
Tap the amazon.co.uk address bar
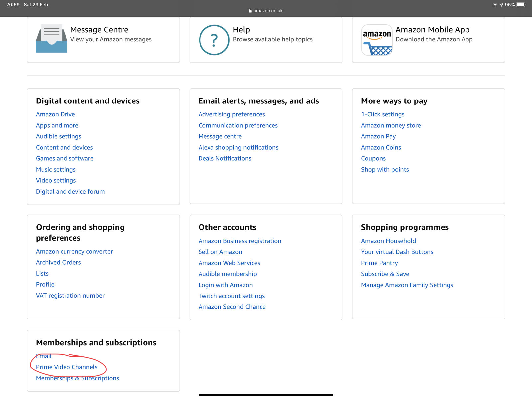point(266,11)
